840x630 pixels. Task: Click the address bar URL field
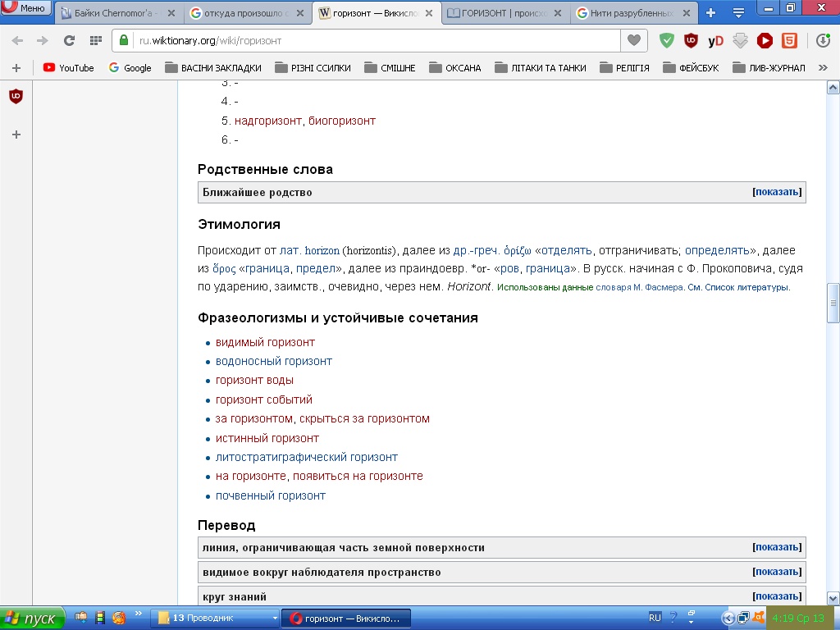(375, 41)
